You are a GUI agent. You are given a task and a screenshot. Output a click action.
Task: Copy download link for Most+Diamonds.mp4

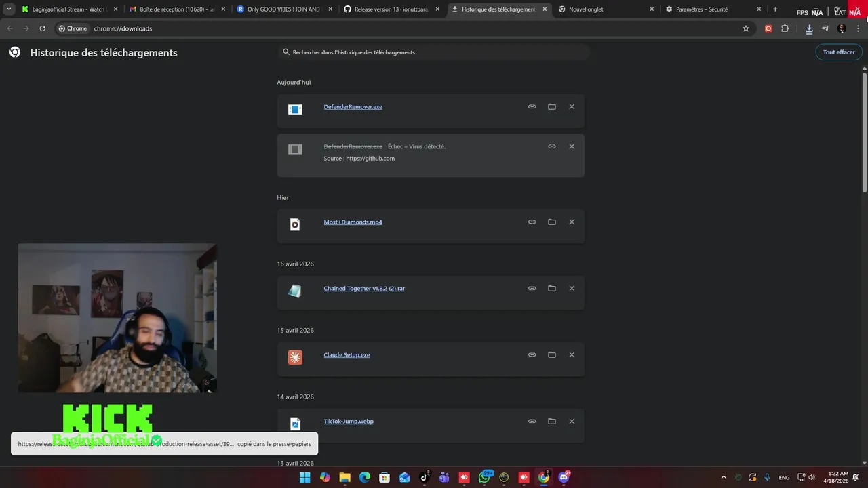pyautogui.click(x=532, y=222)
